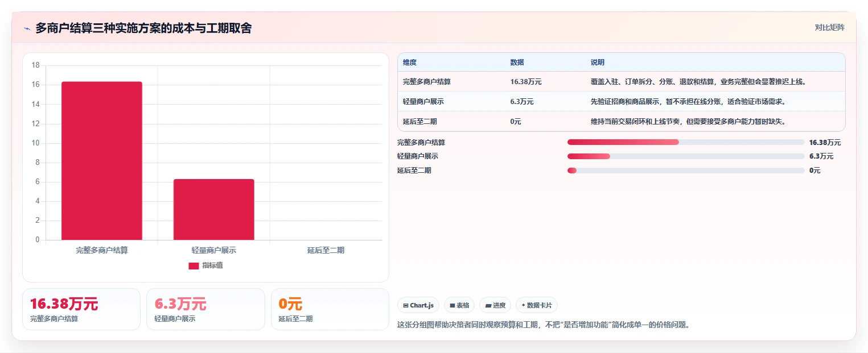Viewport: 868px width, 353px height.
Task: Select the 表格 chip
Action: 459,305
